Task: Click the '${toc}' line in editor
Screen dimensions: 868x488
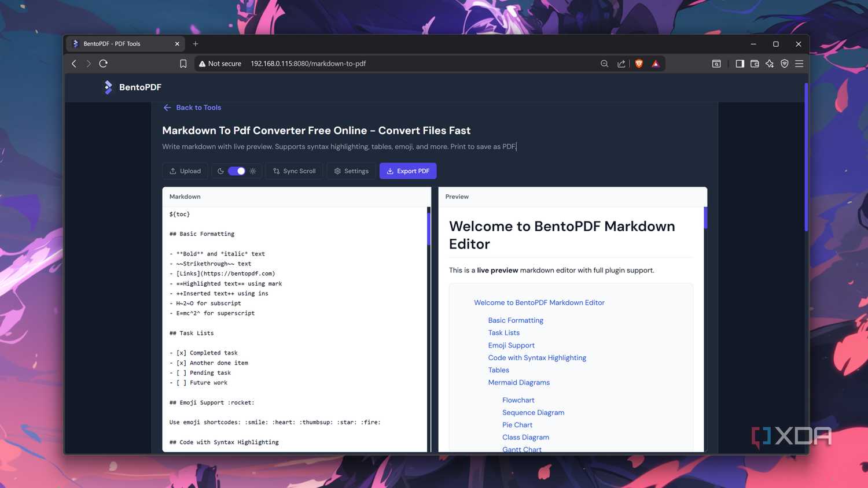Action: 180,215
